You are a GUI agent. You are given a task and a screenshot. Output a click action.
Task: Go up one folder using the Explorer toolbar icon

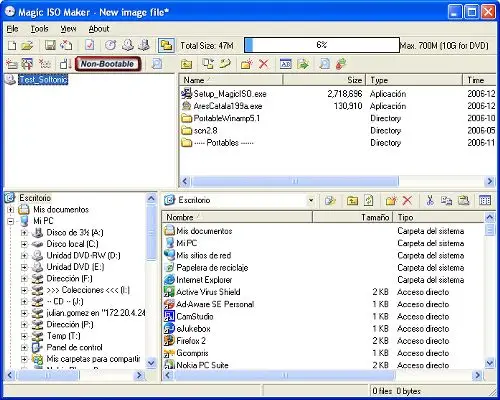[x=352, y=200]
